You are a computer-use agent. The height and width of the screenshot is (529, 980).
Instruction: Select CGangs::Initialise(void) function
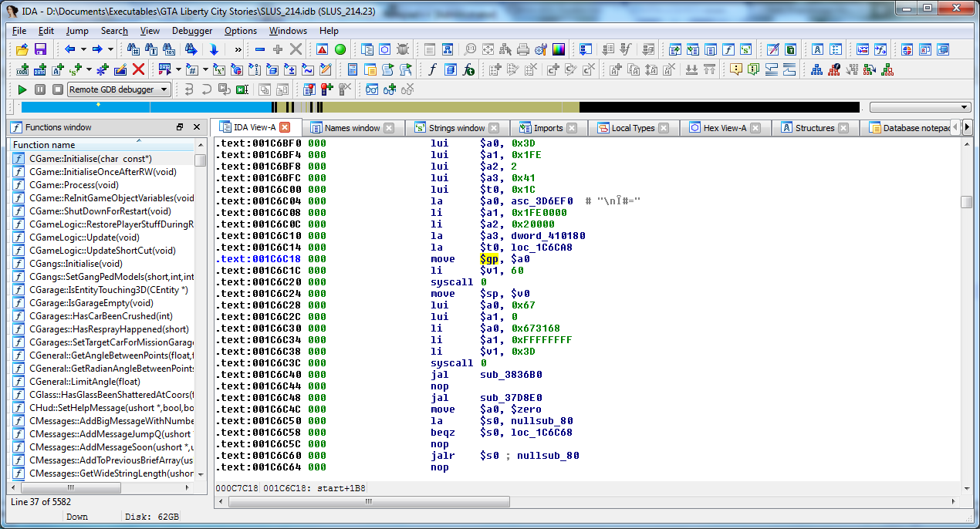[x=76, y=264]
